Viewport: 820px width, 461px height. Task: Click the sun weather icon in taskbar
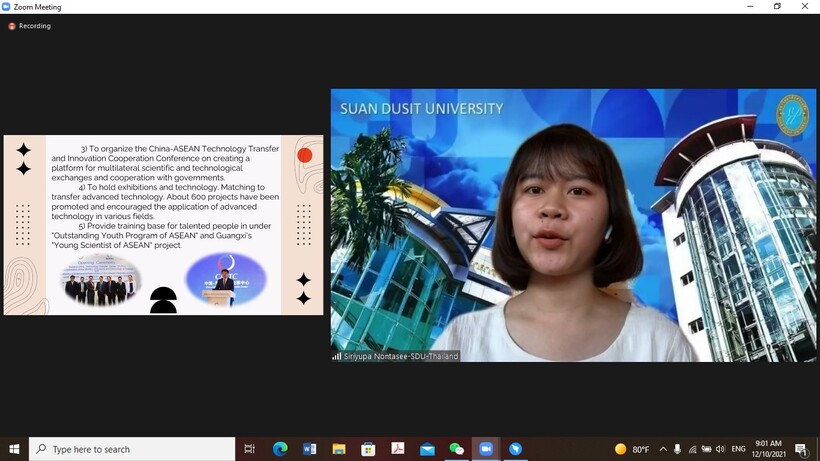621,449
